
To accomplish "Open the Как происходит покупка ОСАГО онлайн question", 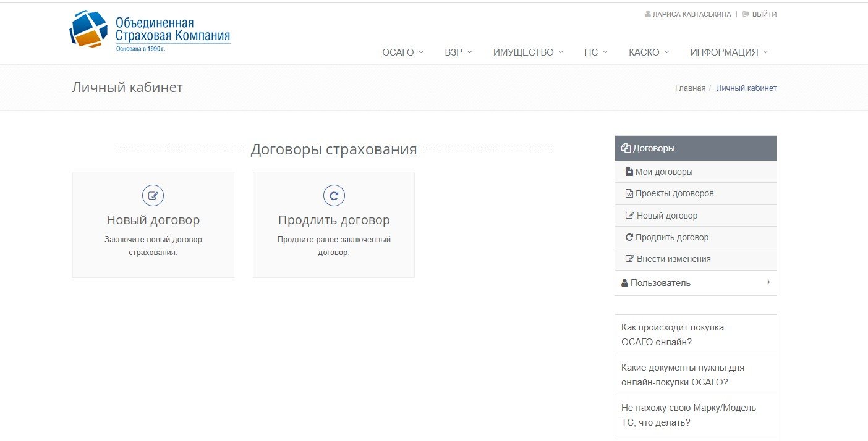I will coord(672,335).
